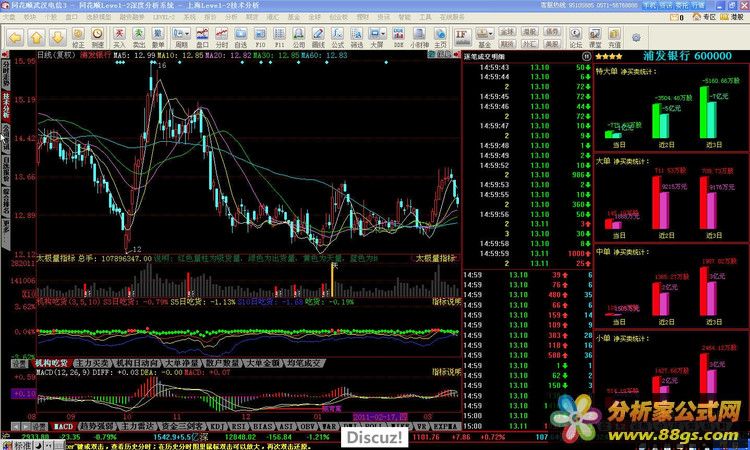
Task: Open the 在线服务 menu
Action: click(x=452, y=17)
